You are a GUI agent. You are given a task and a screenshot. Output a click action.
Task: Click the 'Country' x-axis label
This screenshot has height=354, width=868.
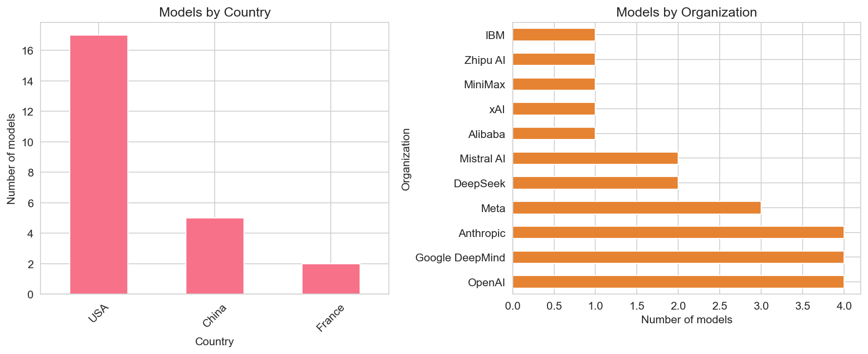[x=214, y=341]
